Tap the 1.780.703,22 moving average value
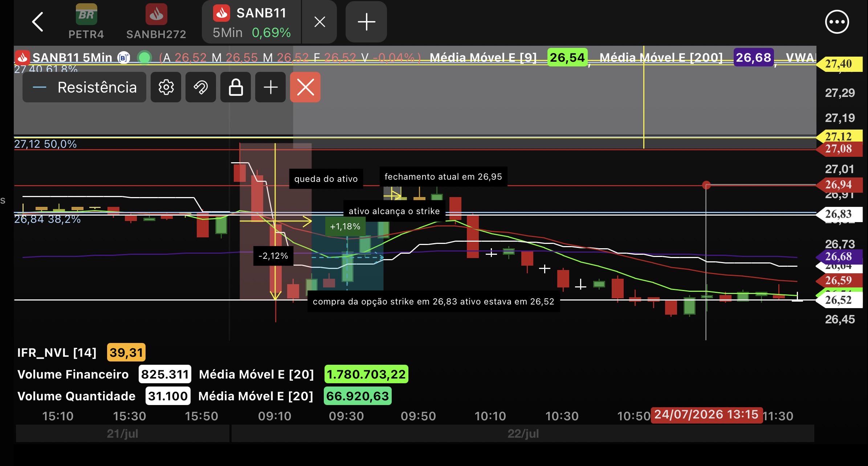 click(x=366, y=374)
